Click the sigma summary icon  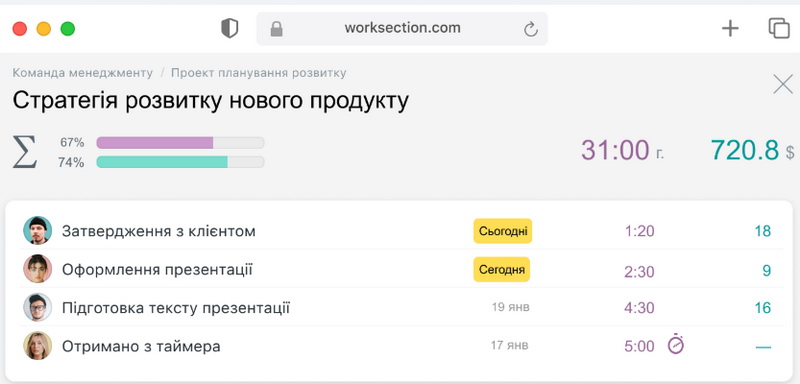(24, 151)
